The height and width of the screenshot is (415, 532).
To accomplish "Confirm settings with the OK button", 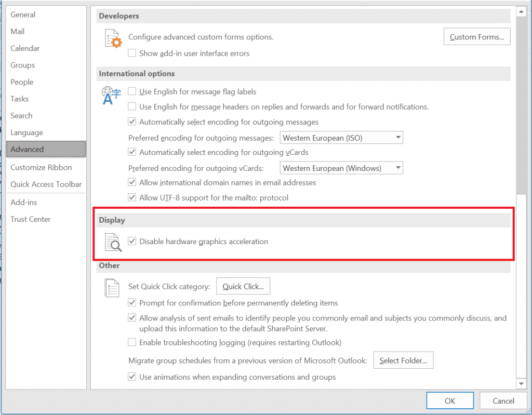I will coord(449,400).
